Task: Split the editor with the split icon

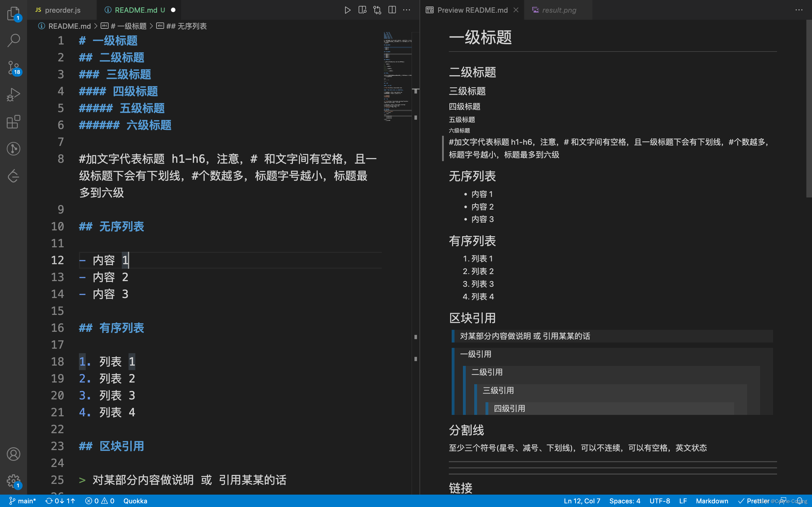Action: [x=392, y=10]
